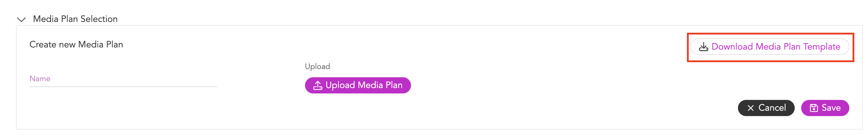Image resolution: width=868 pixels, height=138 pixels.
Task: Click the download tray icon
Action: (703, 47)
